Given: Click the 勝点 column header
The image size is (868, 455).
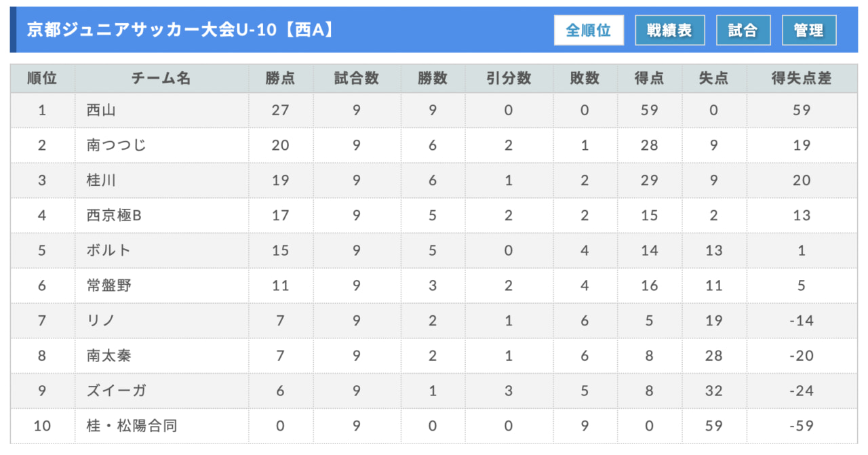Looking at the screenshot, I should tap(280, 79).
